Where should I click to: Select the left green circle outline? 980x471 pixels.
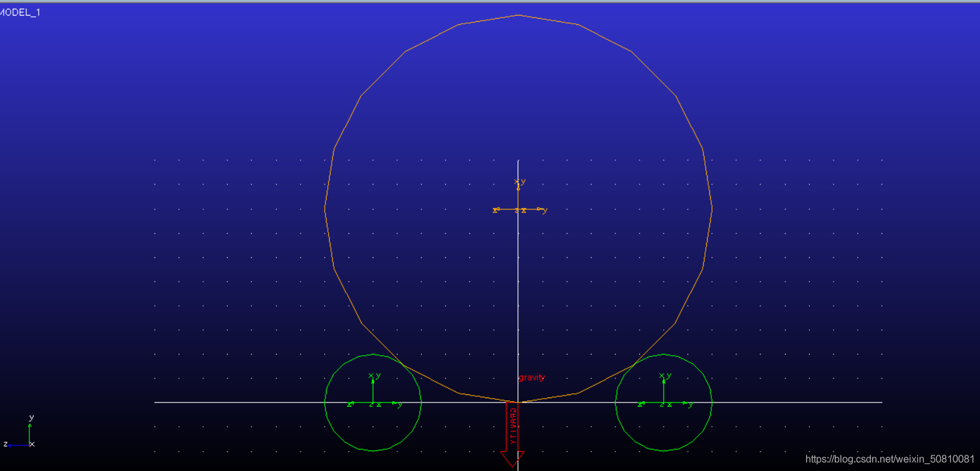click(x=325, y=402)
